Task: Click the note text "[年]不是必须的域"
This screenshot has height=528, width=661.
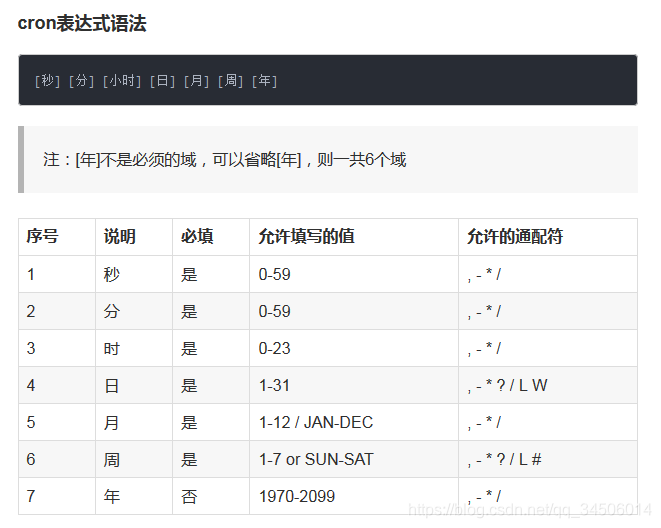Action: [136, 160]
